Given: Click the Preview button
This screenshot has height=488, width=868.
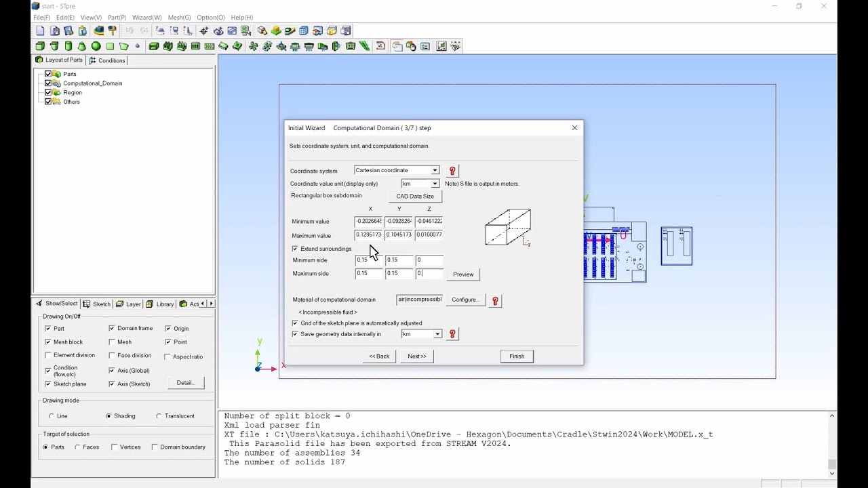Looking at the screenshot, I should coord(463,274).
